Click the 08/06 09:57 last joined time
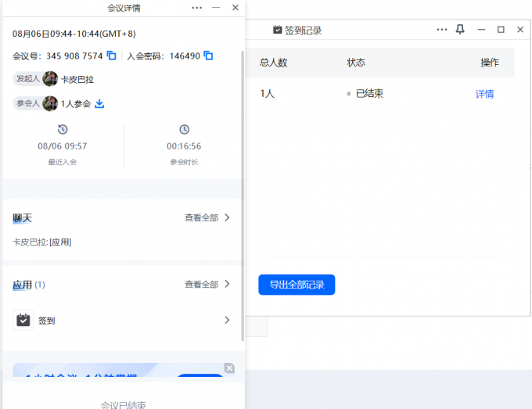The image size is (532, 409). tap(63, 146)
